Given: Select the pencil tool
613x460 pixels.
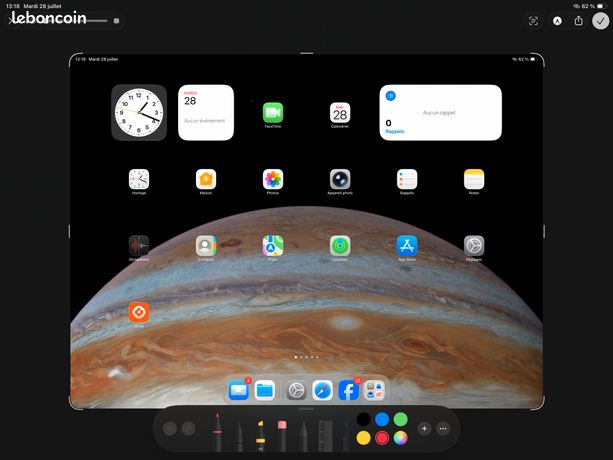Looking at the screenshot, I should pyautogui.click(x=303, y=436).
